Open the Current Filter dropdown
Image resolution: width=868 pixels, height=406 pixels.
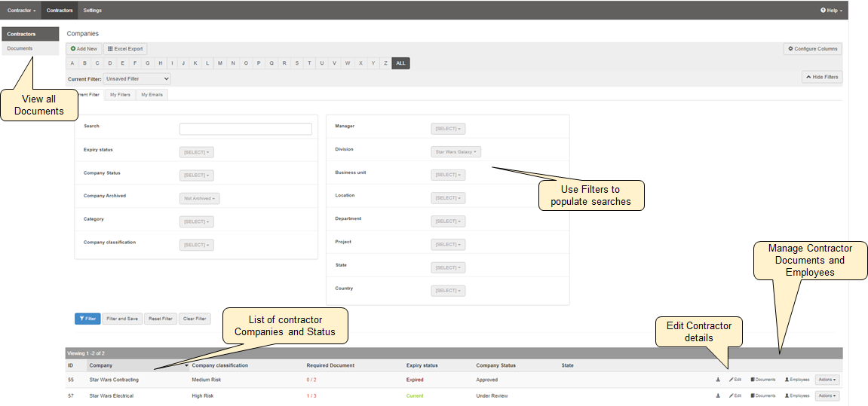coord(136,78)
